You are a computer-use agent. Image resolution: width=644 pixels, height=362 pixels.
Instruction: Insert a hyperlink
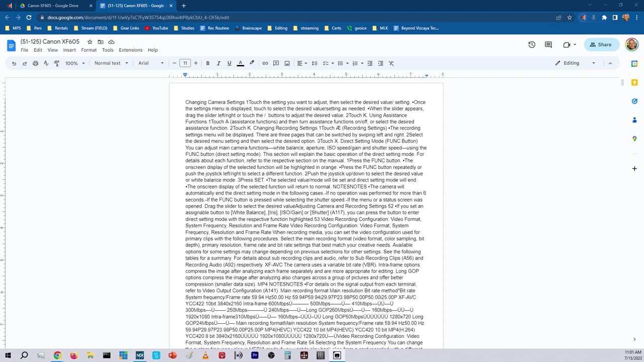click(265, 63)
